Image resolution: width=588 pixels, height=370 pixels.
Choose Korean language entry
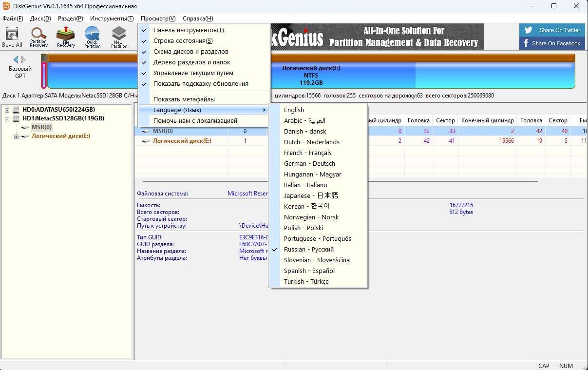318,207
